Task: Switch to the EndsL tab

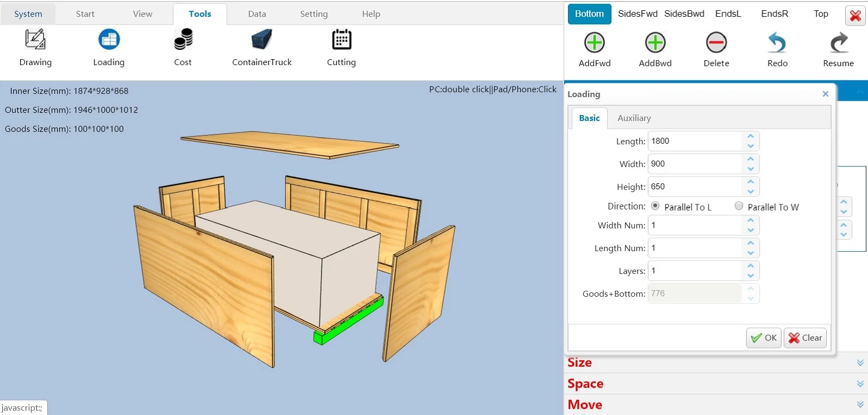Action: [728, 14]
